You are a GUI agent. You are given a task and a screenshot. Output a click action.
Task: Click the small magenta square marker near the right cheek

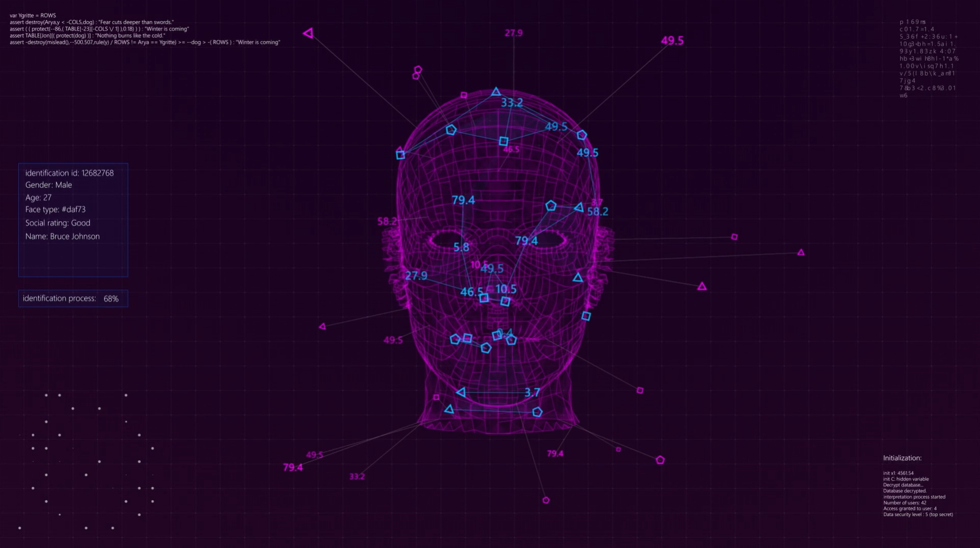point(734,236)
